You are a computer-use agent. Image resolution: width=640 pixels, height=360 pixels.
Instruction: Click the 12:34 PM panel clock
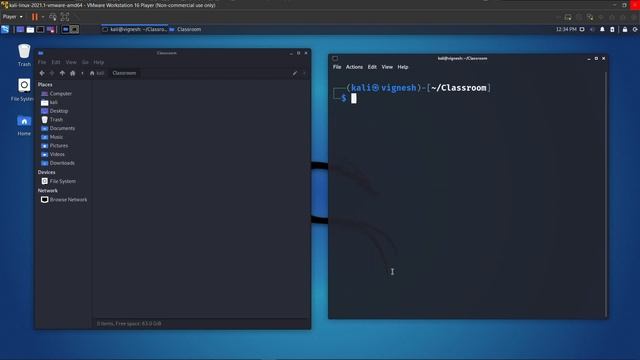click(x=566, y=29)
